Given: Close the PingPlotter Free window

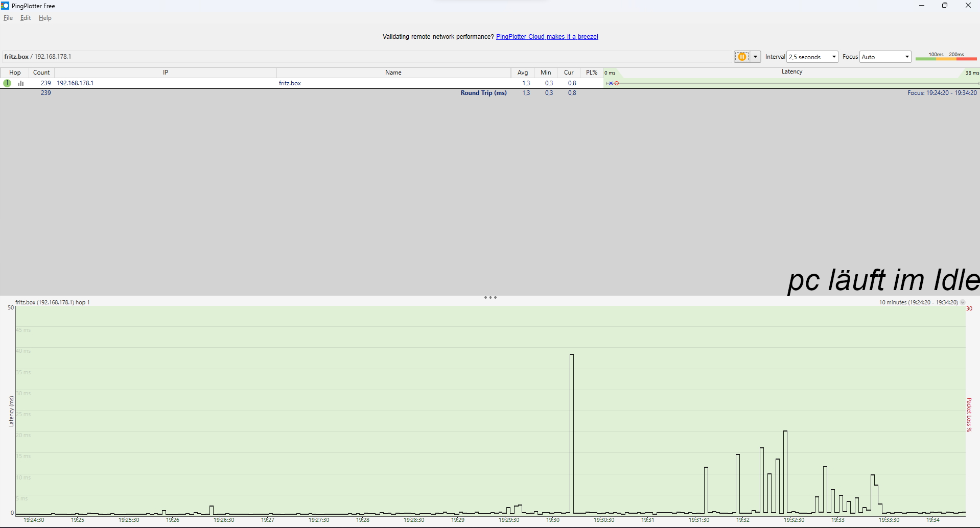Looking at the screenshot, I should pos(968,6).
